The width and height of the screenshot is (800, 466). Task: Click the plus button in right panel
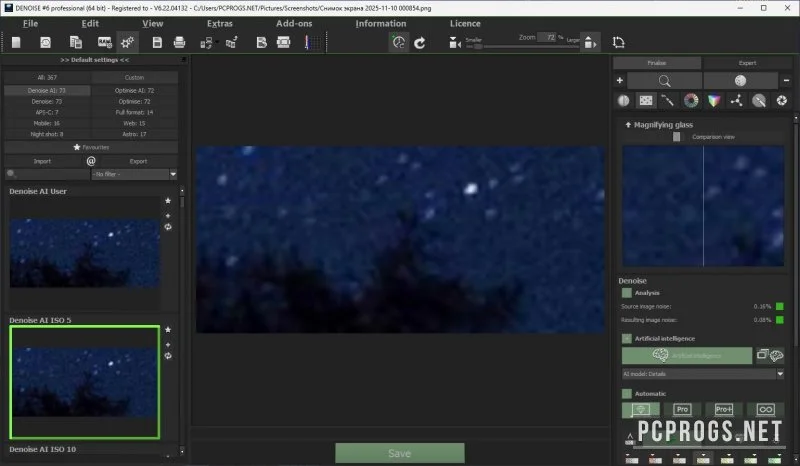coord(619,81)
